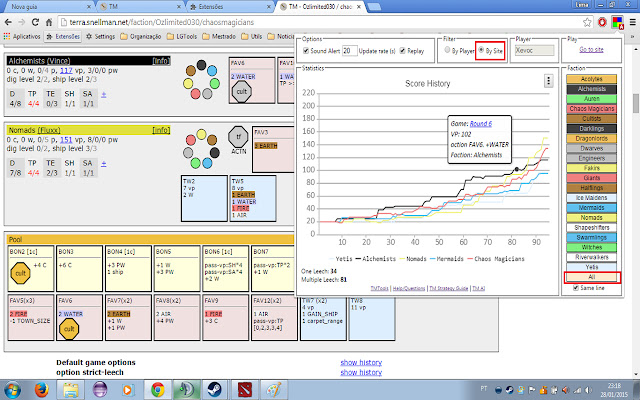Go back to the previous page
This screenshot has width=640, height=400.
[x=8, y=22]
